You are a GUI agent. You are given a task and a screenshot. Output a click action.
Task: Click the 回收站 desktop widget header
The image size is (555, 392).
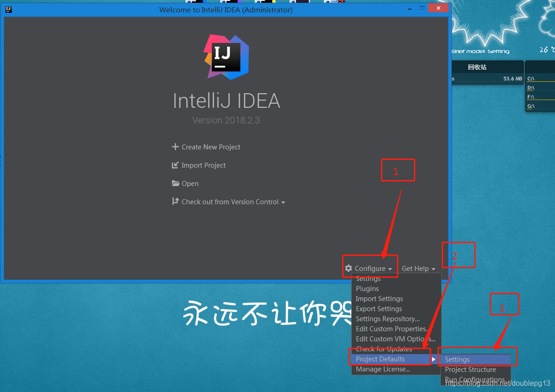point(477,67)
